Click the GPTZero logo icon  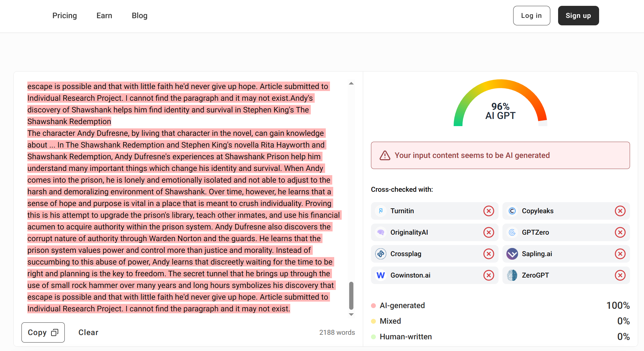point(512,232)
